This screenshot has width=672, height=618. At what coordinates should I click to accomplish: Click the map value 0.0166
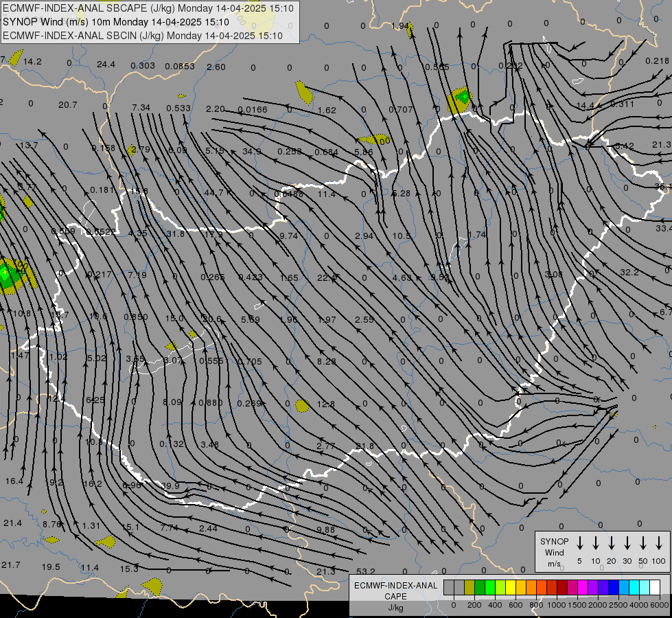coord(253,110)
